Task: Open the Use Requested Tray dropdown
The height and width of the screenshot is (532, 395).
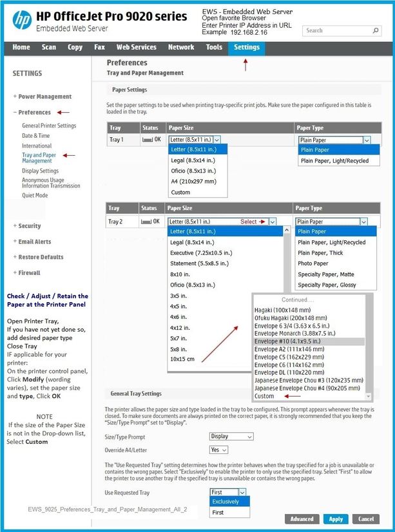Action: coord(227,492)
